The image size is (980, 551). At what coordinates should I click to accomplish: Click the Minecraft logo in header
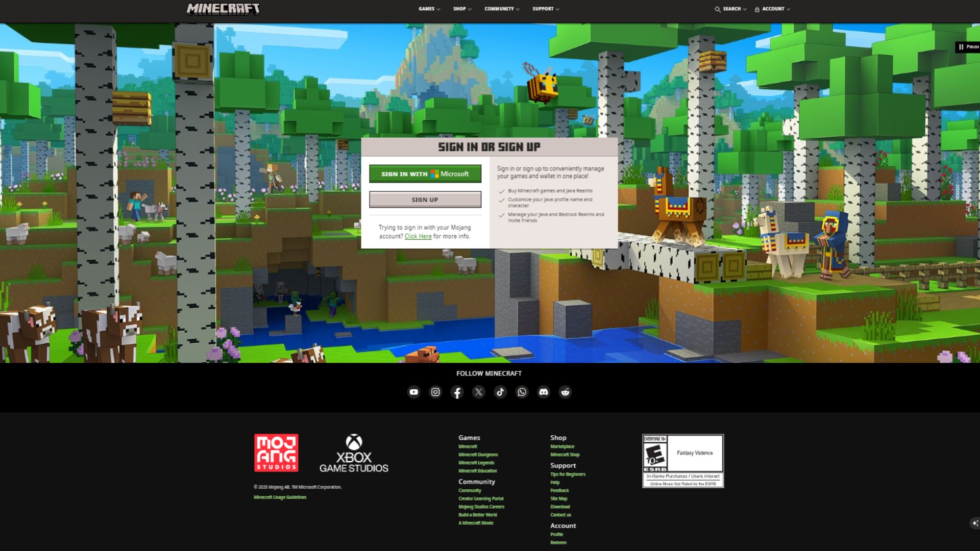(x=223, y=9)
